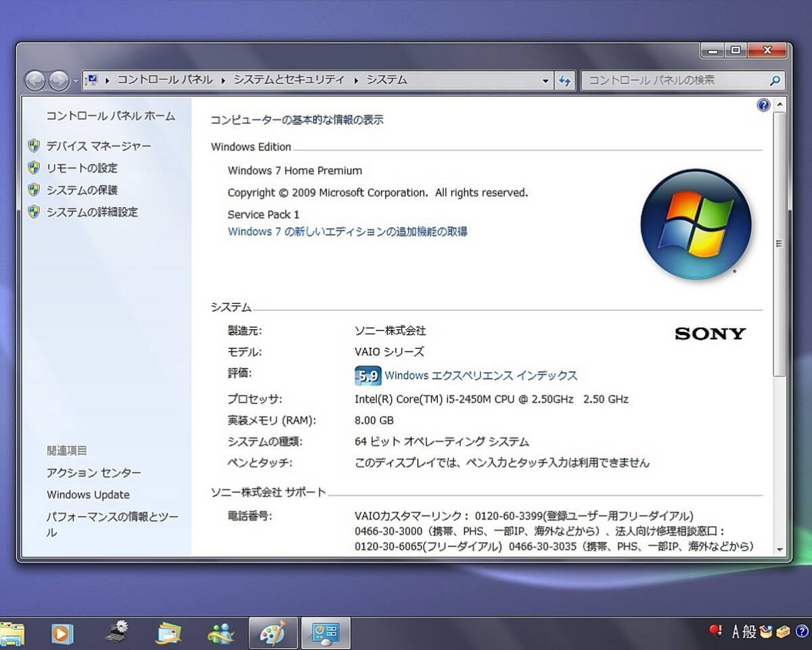Viewport: 812px width, 650px height.
Task: Open パフォーマンスの情報とツール link
Action: point(112,525)
